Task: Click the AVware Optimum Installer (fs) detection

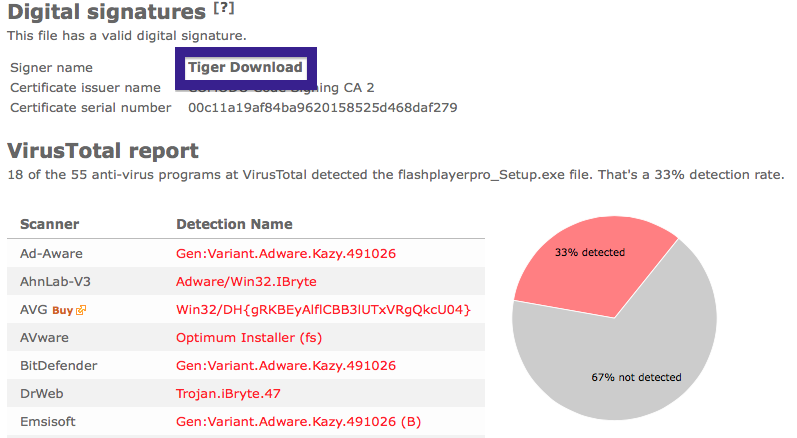Action: coord(249,338)
